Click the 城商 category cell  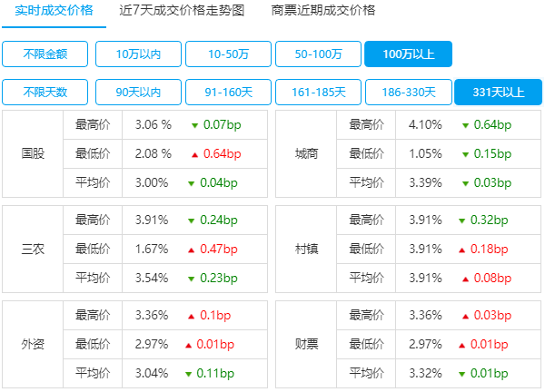tap(306, 153)
